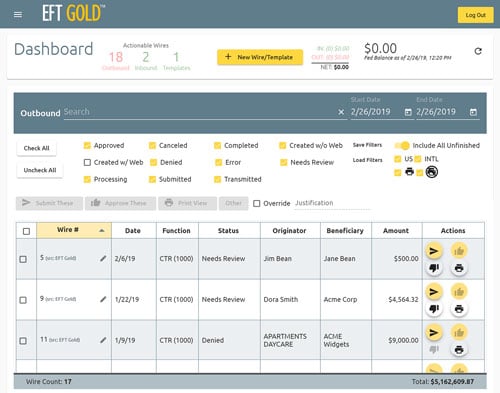The height and width of the screenshot is (393, 500).
Task: Check the Override checkbox
Action: tap(257, 203)
